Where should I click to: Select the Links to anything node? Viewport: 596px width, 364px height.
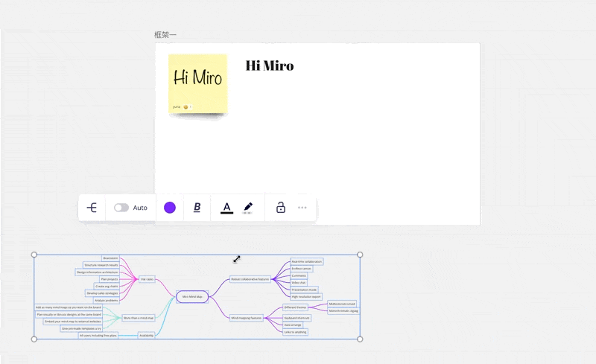point(295,332)
